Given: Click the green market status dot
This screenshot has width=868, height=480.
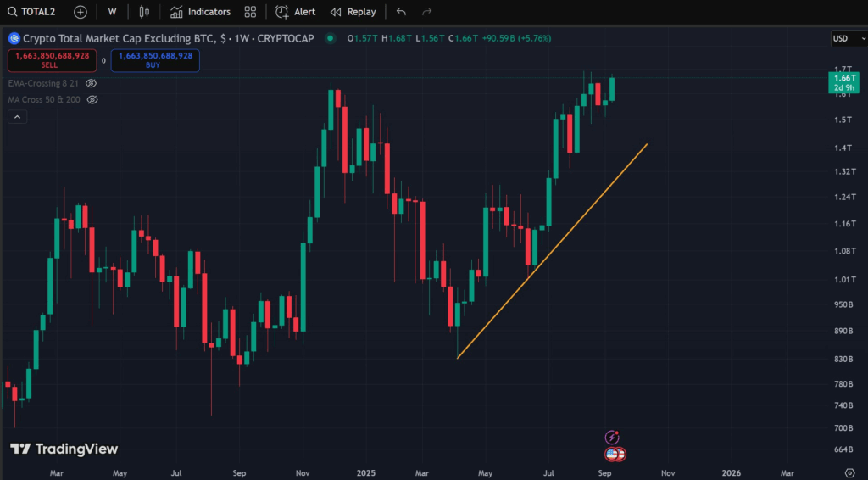Looking at the screenshot, I should pos(331,38).
